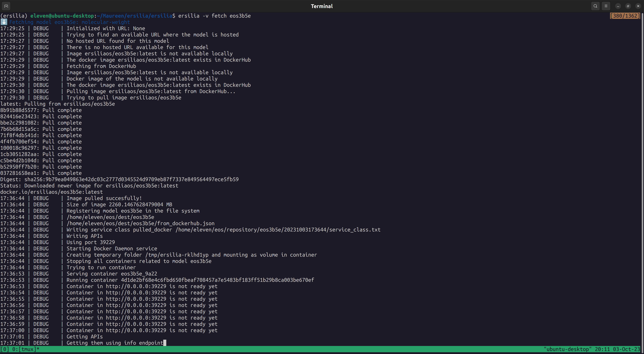Minimize the Terminal window
The height and width of the screenshot is (354, 644).
click(618, 6)
